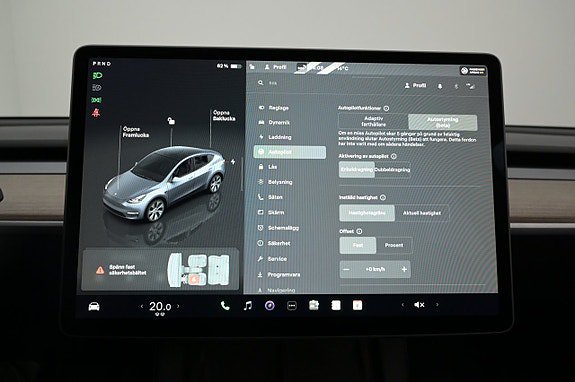The image size is (575, 382).
Task: Show info for Offset
Action: 359,231
